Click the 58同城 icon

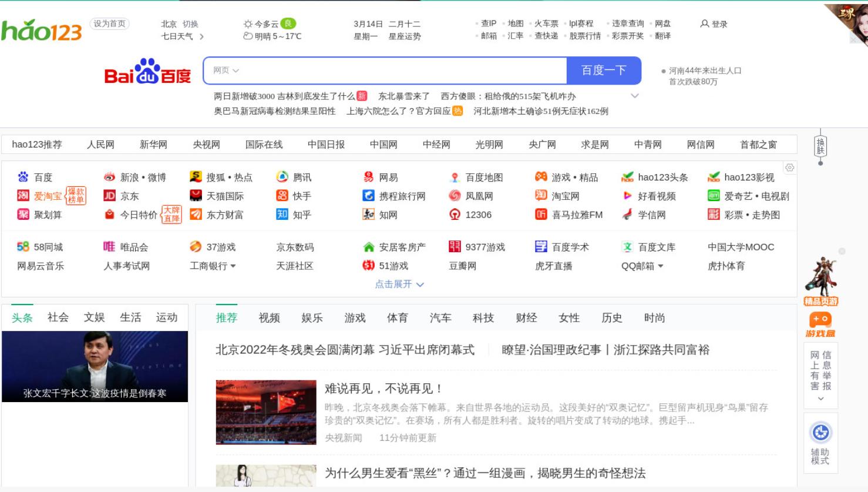(x=23, y=247)
